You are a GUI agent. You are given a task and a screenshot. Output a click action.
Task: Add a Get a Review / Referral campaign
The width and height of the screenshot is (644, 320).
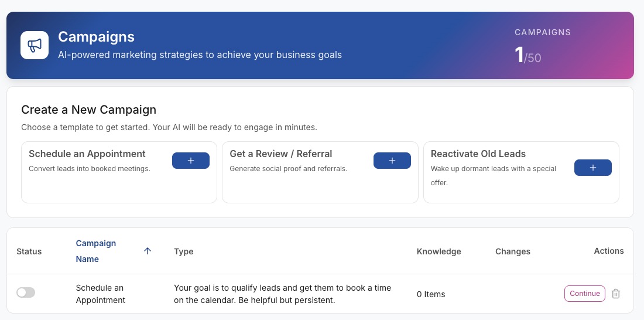tap(392, 161)
